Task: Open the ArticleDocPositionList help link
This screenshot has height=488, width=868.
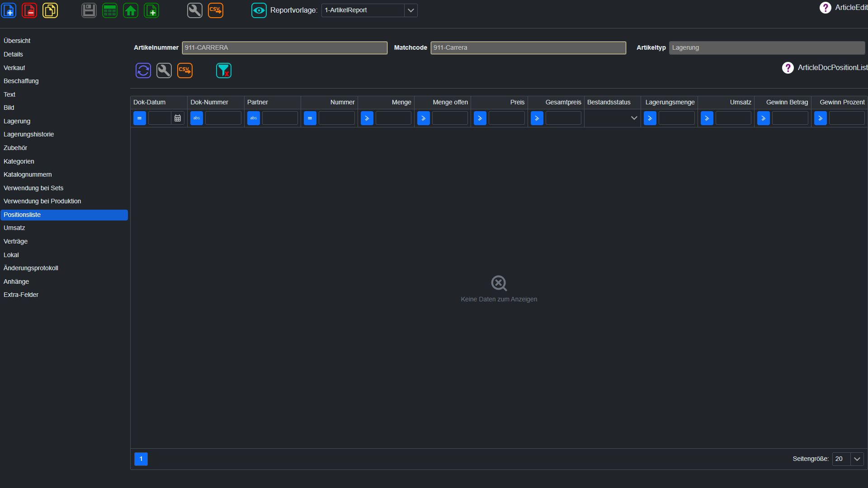Action: [x=825, y=68]
